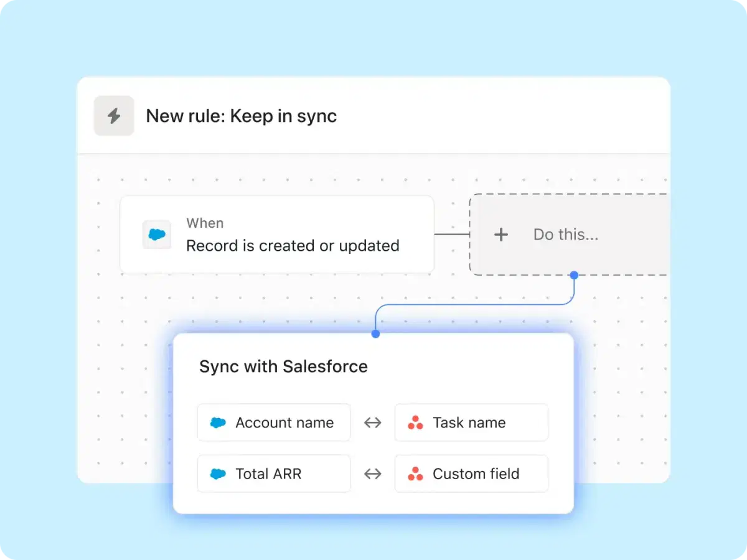This screenshot has width=747, height=560.
Task: Select the 'New rule: Keep in sync' title
Action: tap(242, 116)
